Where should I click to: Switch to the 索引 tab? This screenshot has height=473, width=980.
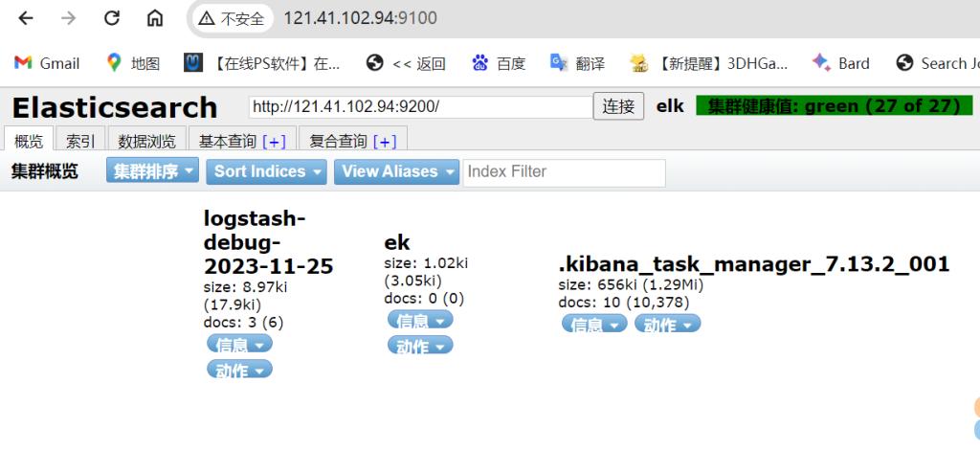(x=80, y=141)
